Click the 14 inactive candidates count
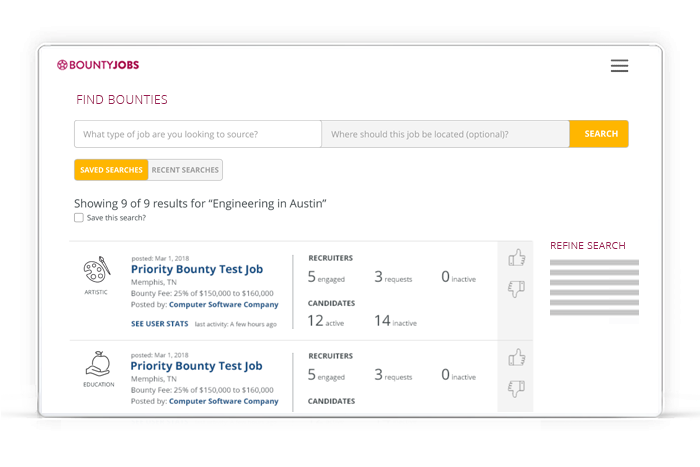Viewport: 700px width, 467px height. click(395, 321)
